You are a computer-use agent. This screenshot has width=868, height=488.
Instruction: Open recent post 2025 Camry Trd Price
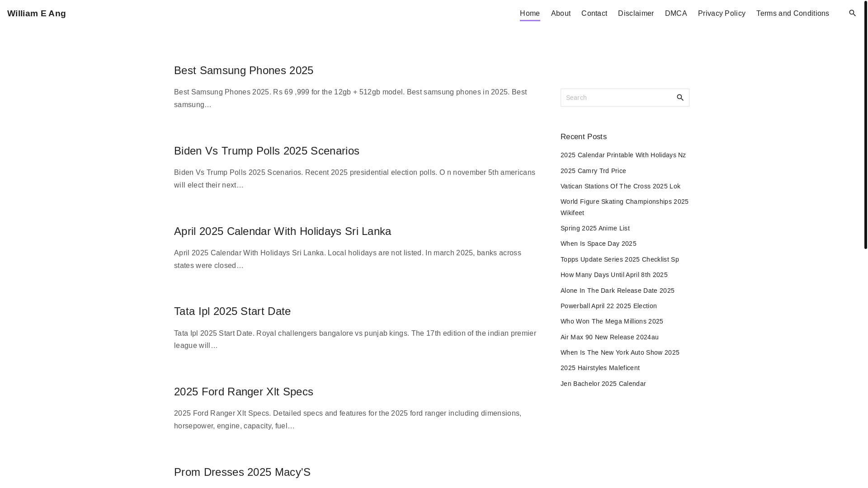(x=593, y=171)
